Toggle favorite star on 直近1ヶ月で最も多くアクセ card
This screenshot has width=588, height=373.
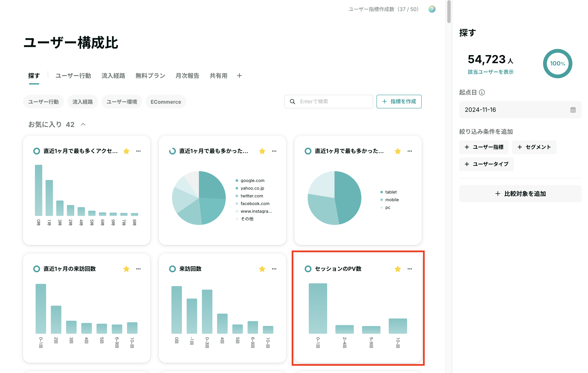126,151
